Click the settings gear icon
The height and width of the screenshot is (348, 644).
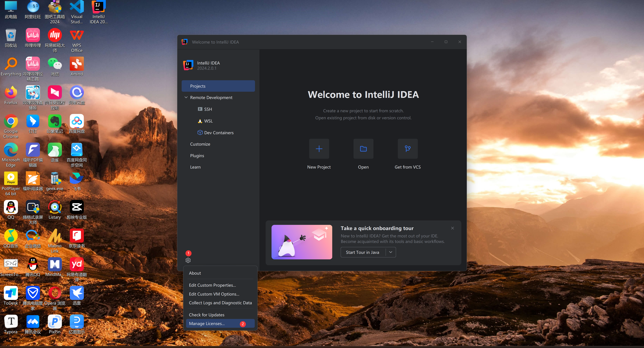(x=188, y=260)
